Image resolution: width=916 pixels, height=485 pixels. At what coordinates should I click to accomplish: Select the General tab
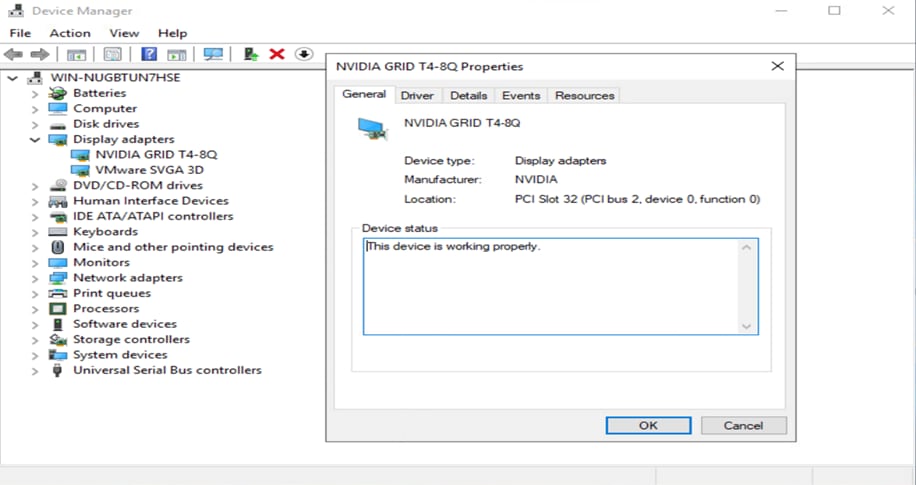tap(364, 94)
